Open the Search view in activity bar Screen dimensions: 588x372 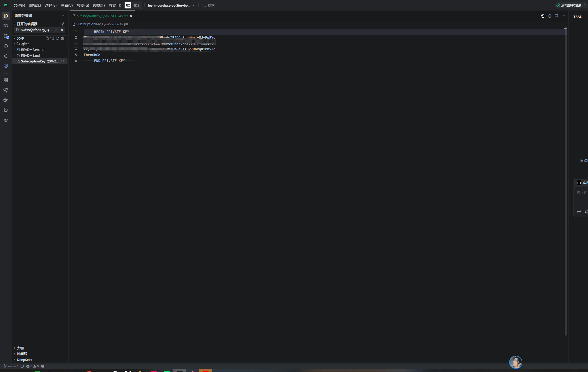[x=6, y=26]
